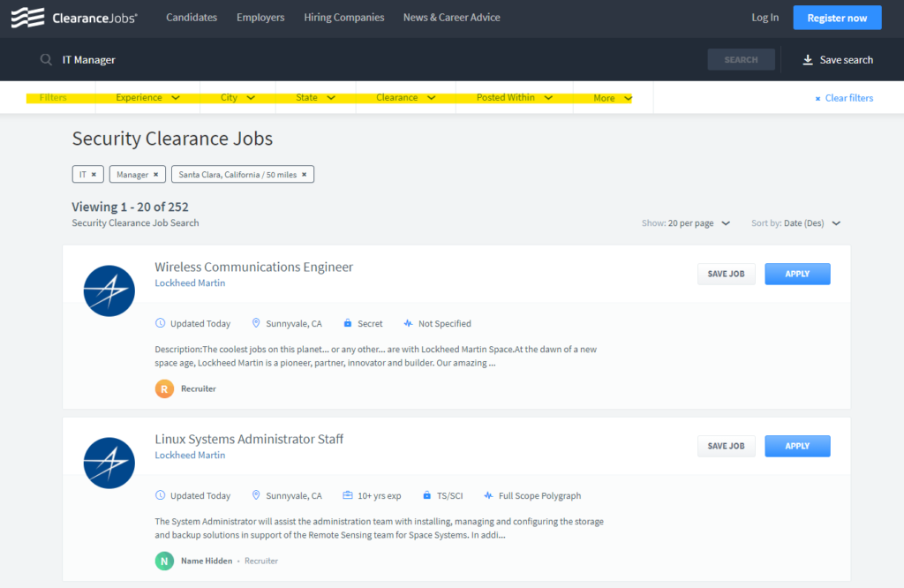Click the Save search download icon
Viewport: 904px width, 588px height.
click(x=807, y=60)
